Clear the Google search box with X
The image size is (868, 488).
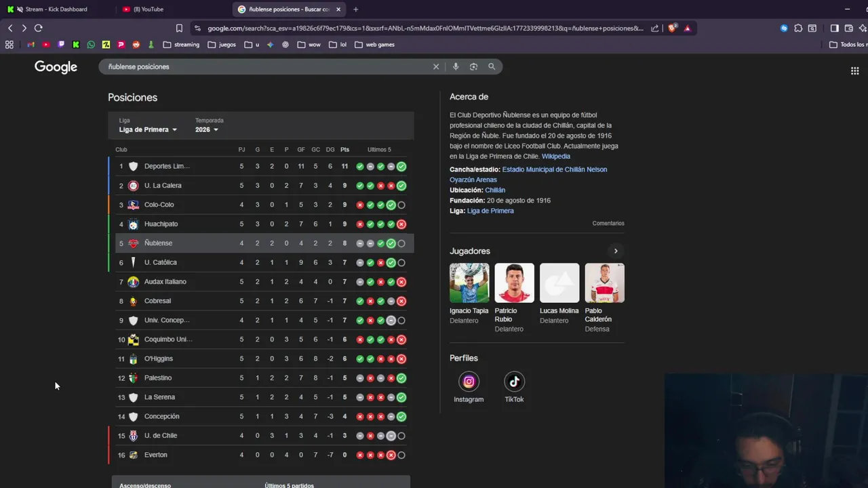pyautogui.click(x=436, y=66)
